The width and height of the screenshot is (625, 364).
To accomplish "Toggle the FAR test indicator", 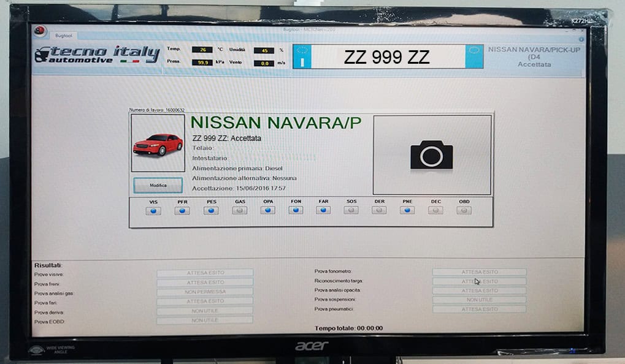I will tap(323, 210).
